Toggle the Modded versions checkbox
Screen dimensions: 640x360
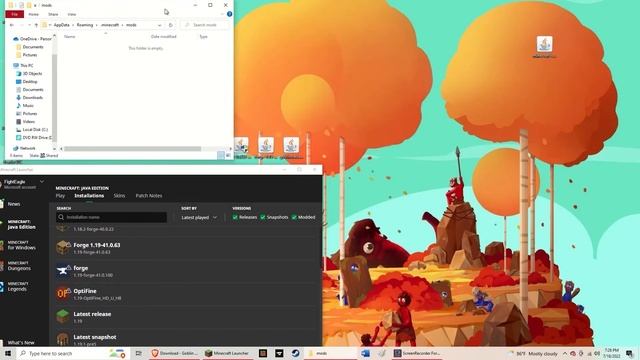pos(294,217)
